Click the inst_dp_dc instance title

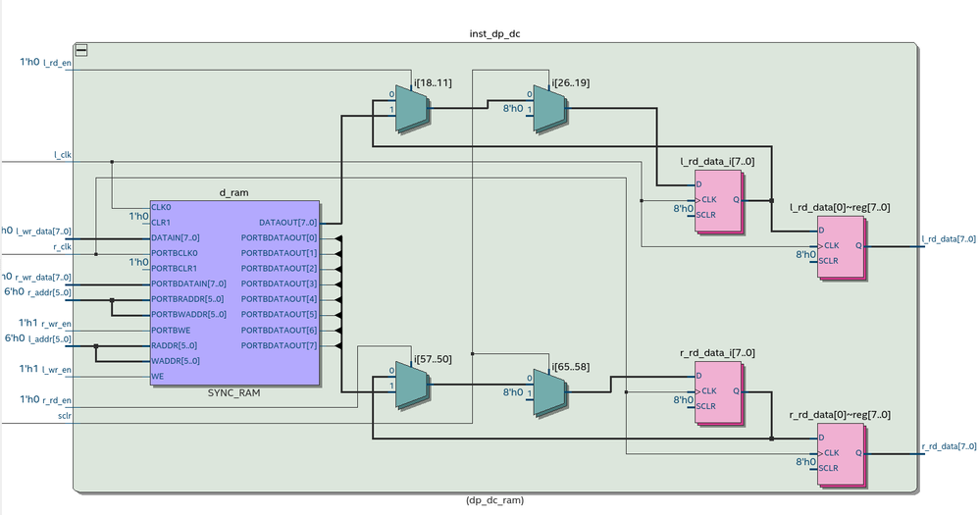[x=494, y=33]
